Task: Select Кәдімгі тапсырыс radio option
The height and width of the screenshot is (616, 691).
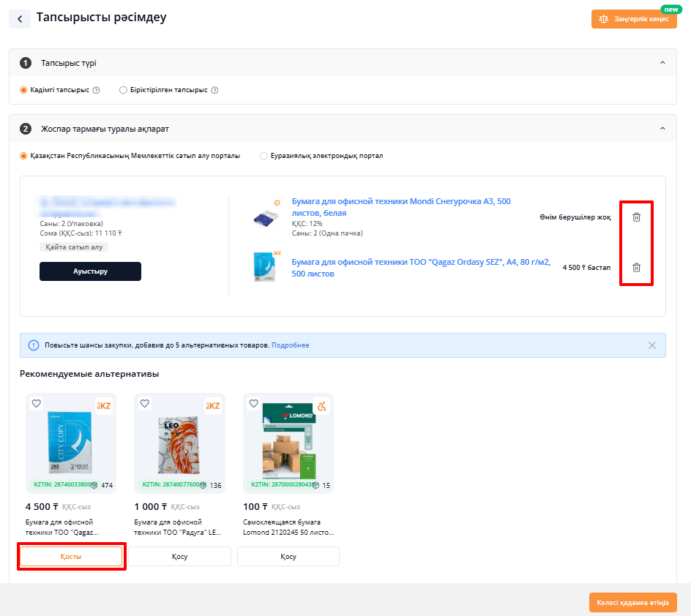Action: tap(24, 90)
